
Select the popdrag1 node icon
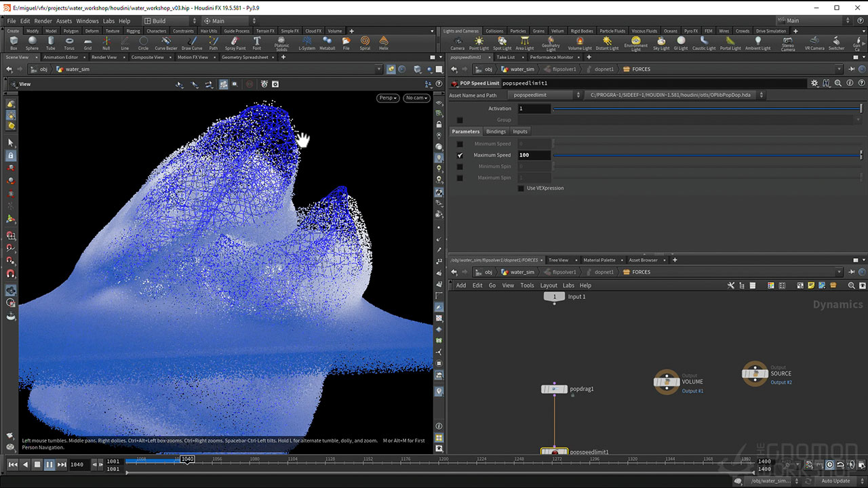[554, 389]
